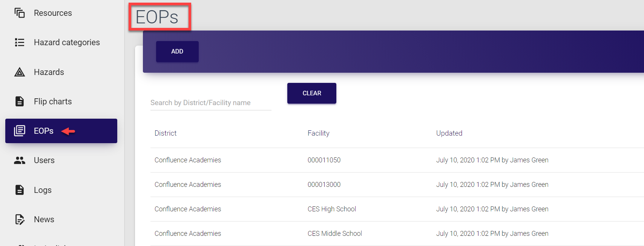Go to the Flip charts section
The width and height of the screenshot is (644, 246).
coord(53,101)
